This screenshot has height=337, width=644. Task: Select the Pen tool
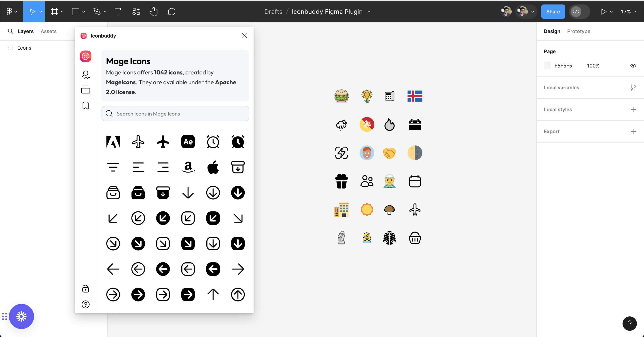click(97, 11)
